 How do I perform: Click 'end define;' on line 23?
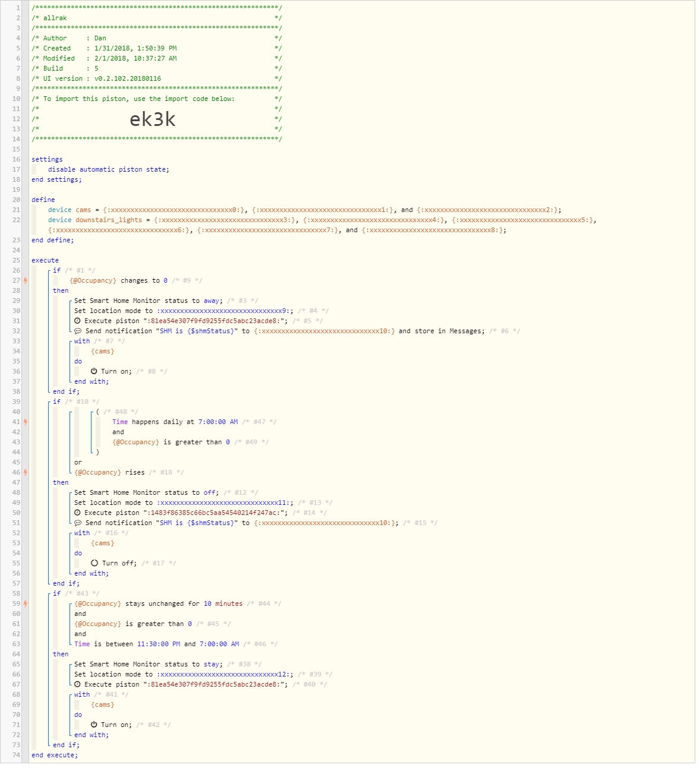point(53,240)
